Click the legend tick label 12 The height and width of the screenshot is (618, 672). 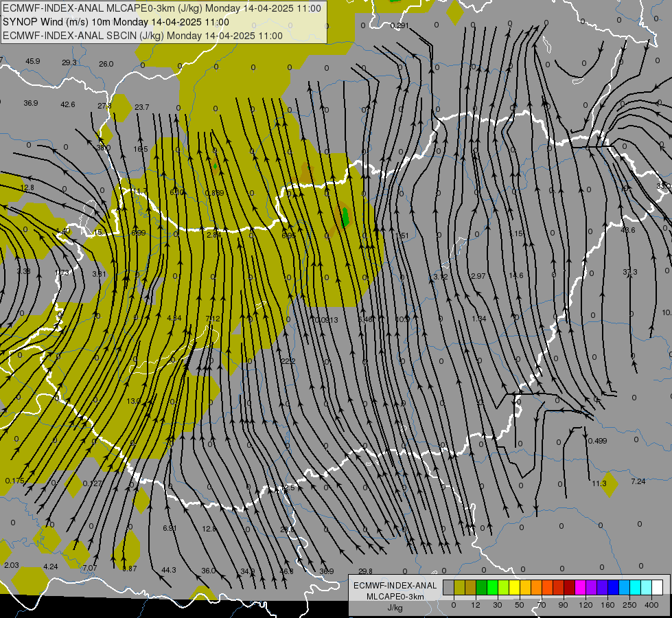pyautogui.click(x=475, y=605)
